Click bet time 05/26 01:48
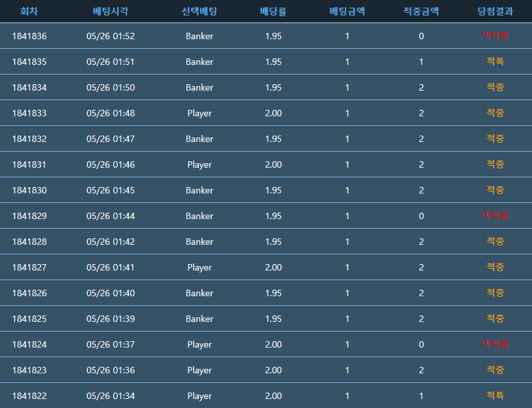Screen dimensions: 532x408 110,113
